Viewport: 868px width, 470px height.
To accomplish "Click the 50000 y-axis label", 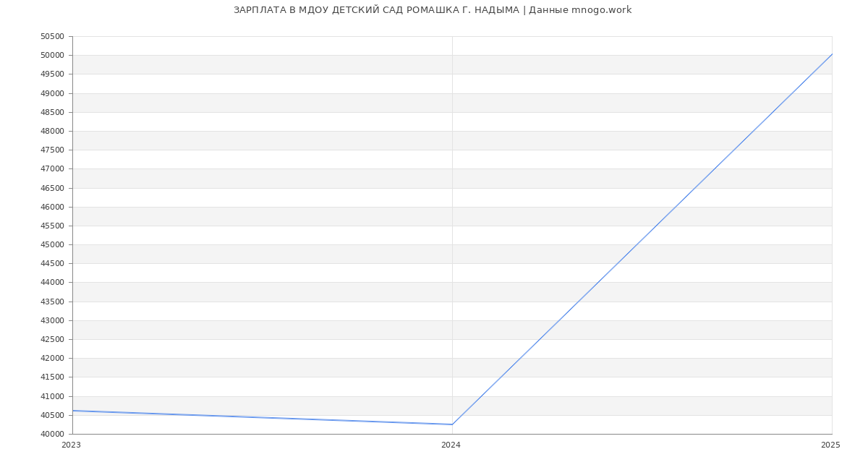I will 52,56.
